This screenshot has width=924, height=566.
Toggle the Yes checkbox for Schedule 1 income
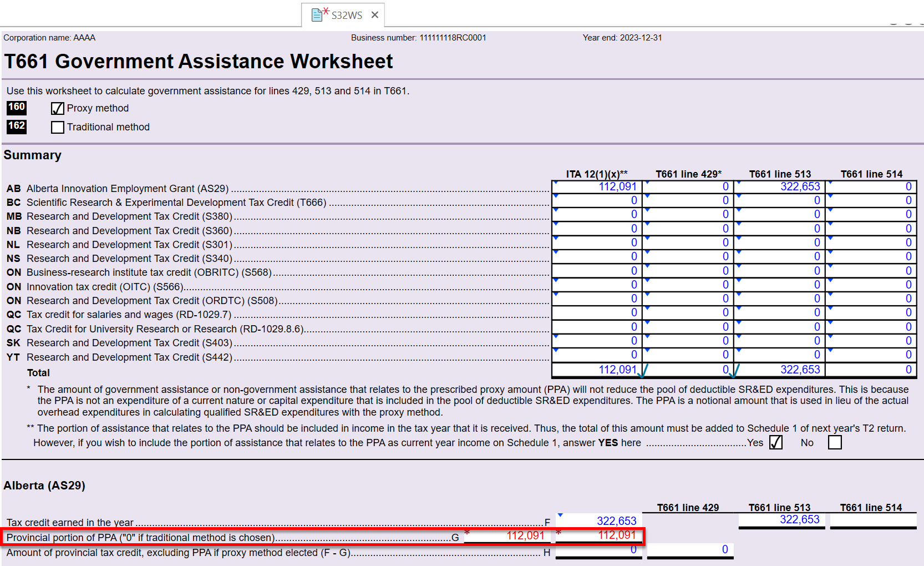[776, 442]
